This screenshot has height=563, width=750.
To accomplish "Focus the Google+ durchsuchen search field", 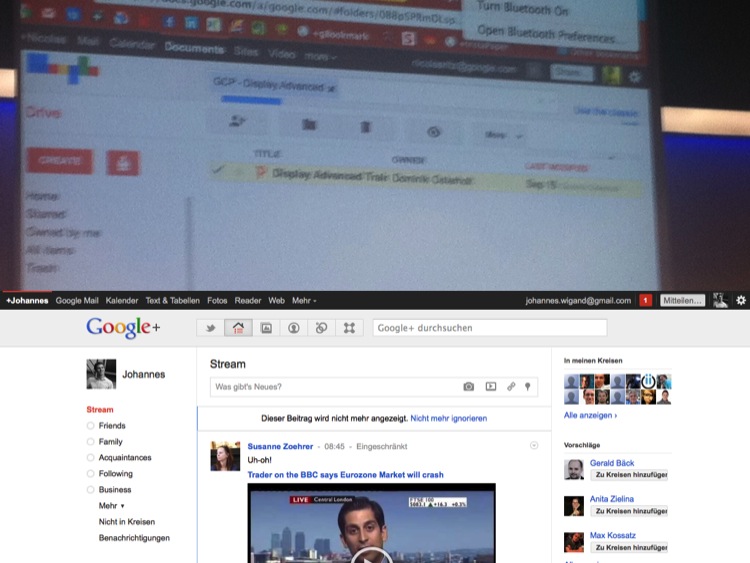I will (490, 328).
